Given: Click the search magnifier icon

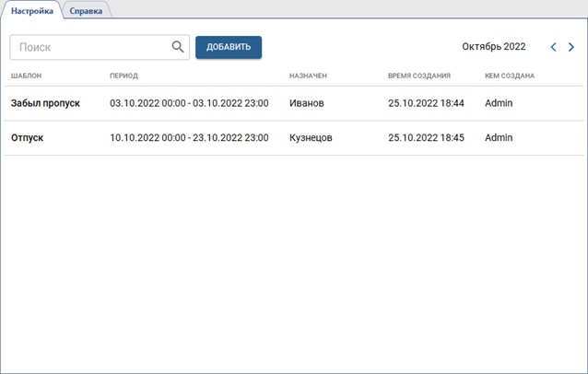Looking at the screenshot, I should pyautogui.click(x=178, y=47).
